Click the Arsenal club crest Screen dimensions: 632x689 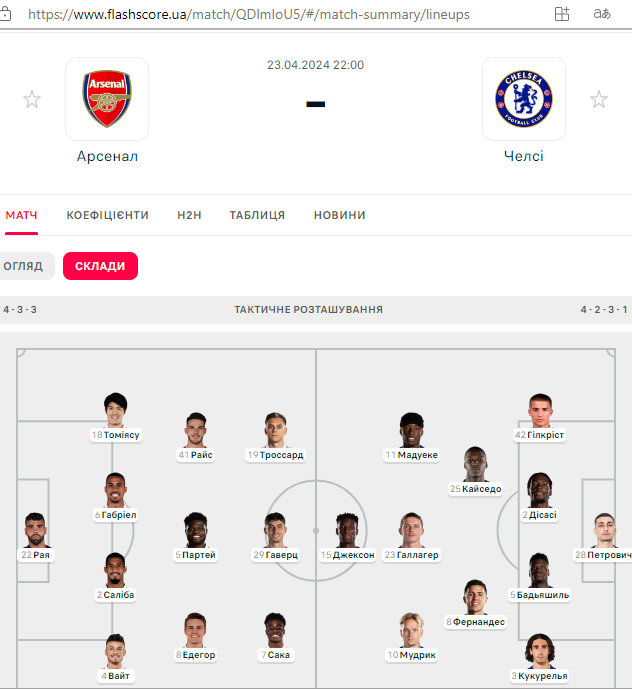[x=107, y=99]
